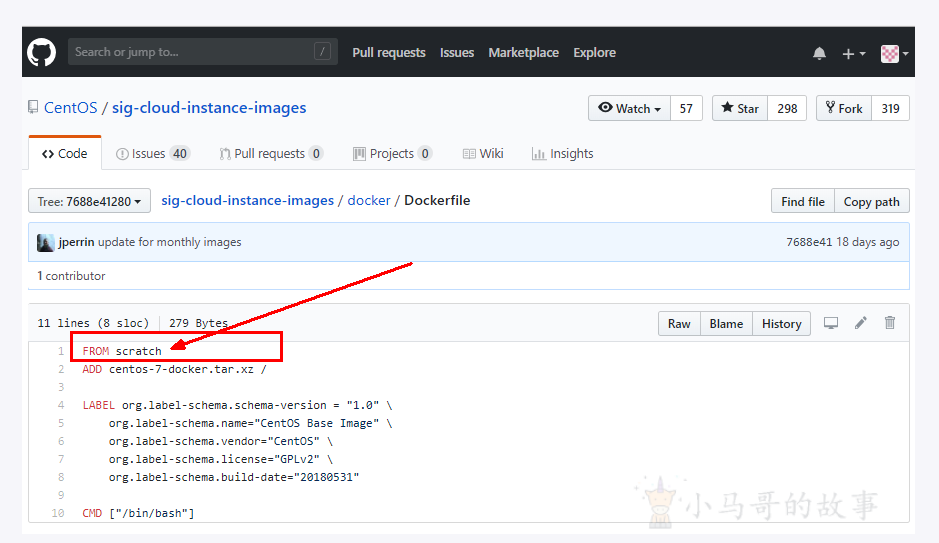Open file in GitHub Desktop icon
The width and height of the screenshot is (939, 543).
(831, 323)
